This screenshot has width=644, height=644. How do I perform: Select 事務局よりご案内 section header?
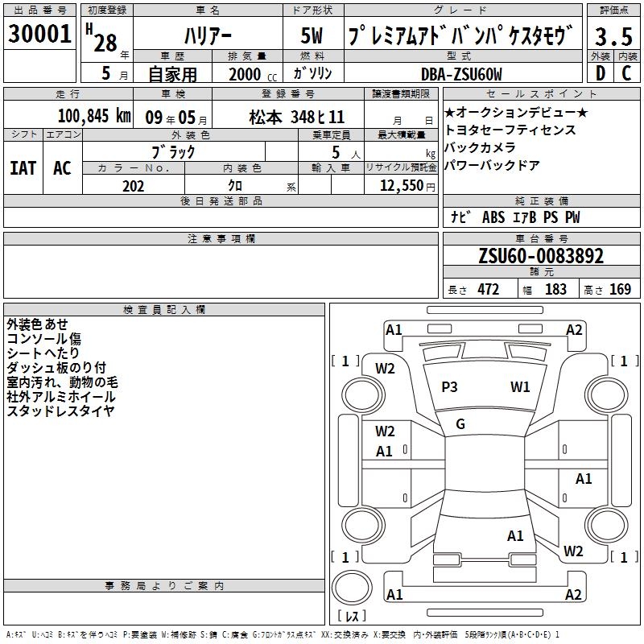(164, 586)
